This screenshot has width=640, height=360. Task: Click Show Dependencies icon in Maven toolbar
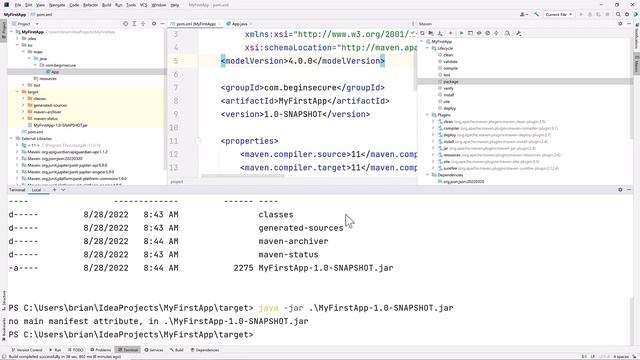coord(496,33)
